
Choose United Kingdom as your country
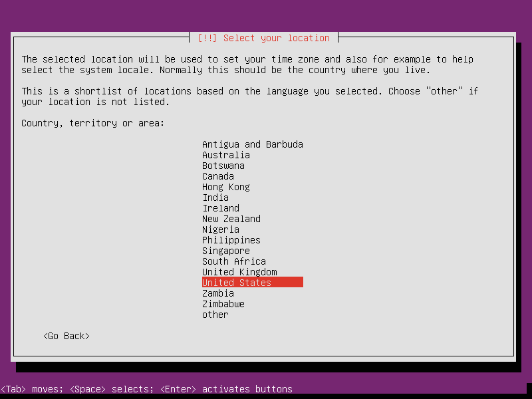coord(239,272)
